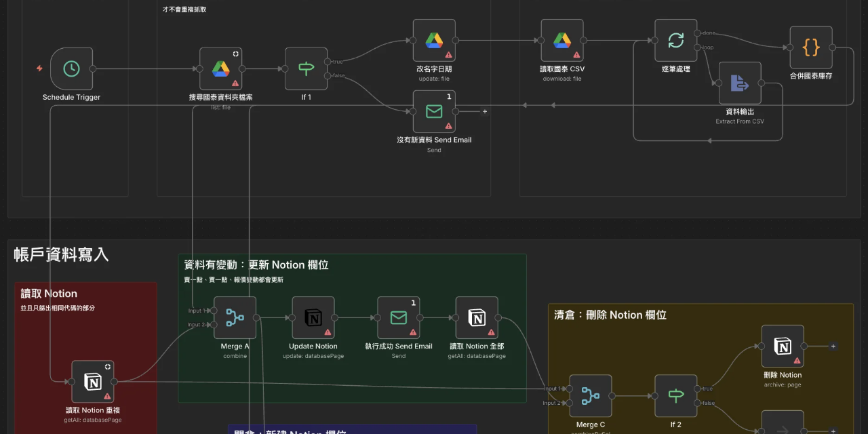The image size is (868, 434).
Task: Select the 改名字日期 Google Drive node
Action: tap(434, 40)
